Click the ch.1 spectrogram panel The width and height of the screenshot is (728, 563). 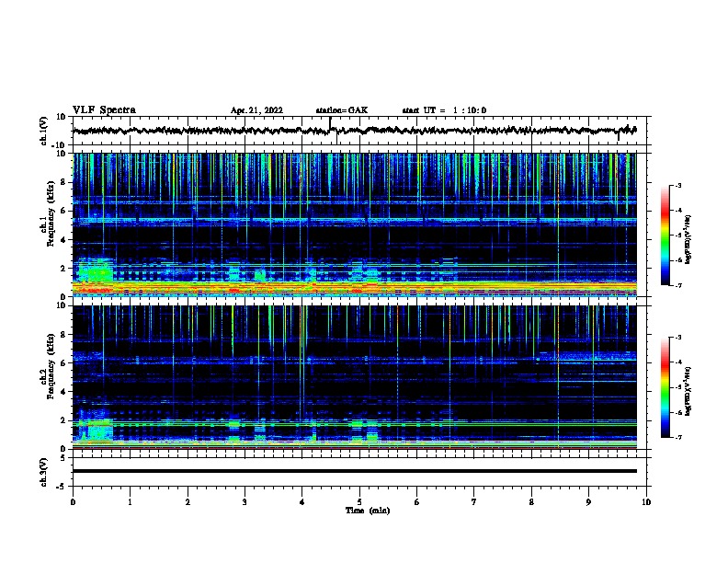point(354,224)
